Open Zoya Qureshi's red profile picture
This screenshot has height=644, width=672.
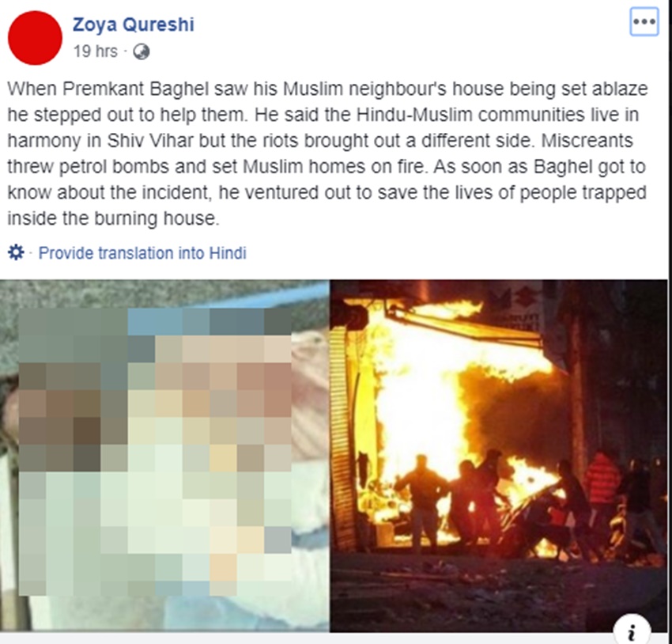pos(35,38)
